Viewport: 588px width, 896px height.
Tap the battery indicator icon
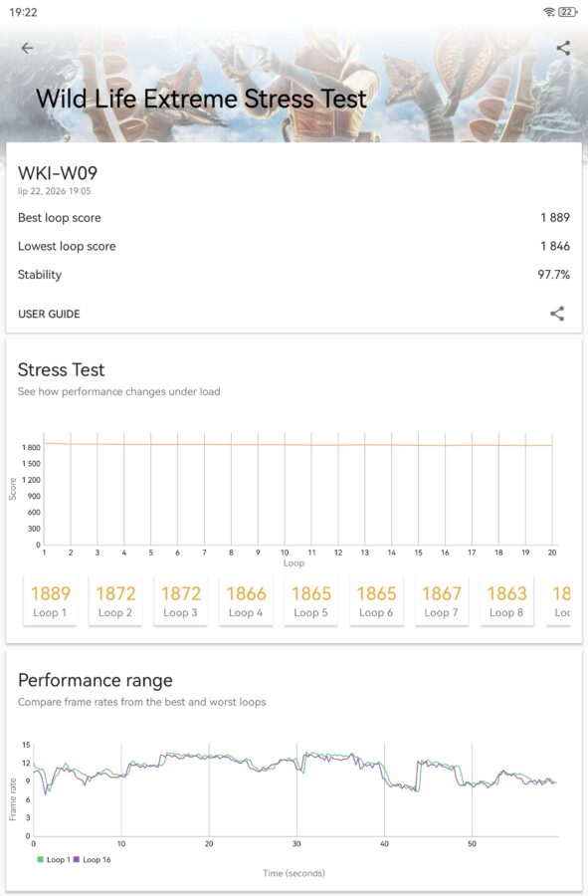pyautogui.click(x=567, y=12)
